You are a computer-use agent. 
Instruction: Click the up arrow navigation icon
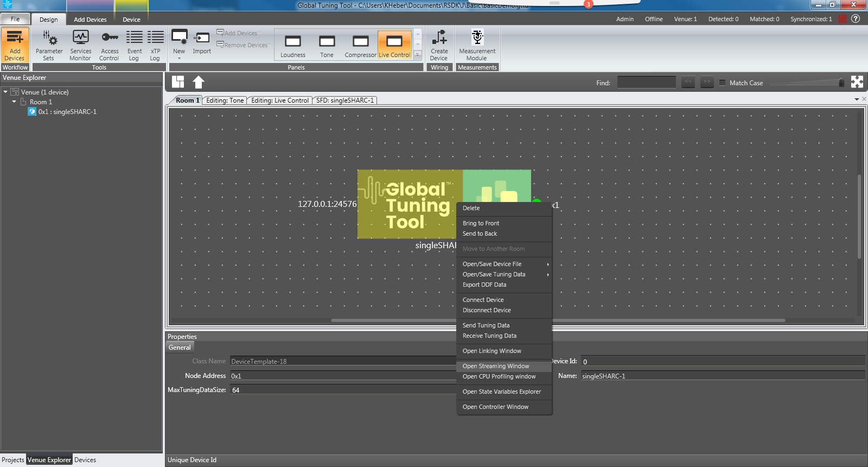point(199,82)
